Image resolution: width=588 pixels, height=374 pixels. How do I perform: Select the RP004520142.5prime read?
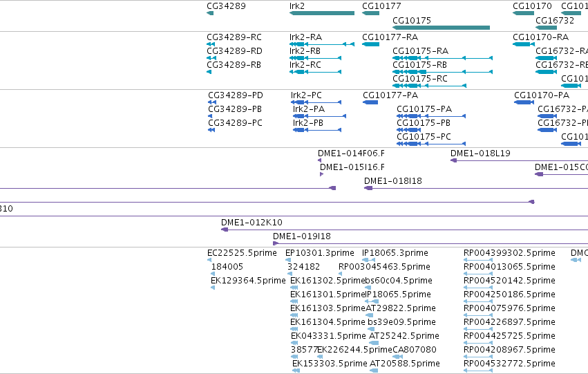(509, 281)
